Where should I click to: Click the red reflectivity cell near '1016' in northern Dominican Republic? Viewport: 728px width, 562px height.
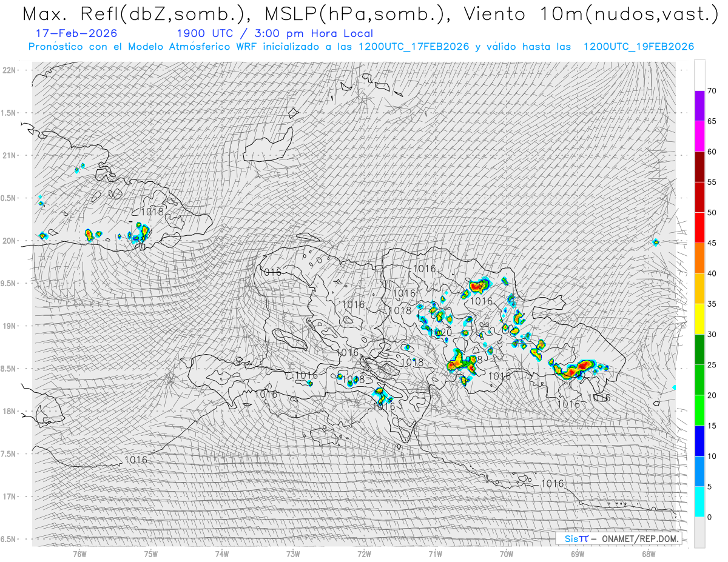[x=479, y=284]
